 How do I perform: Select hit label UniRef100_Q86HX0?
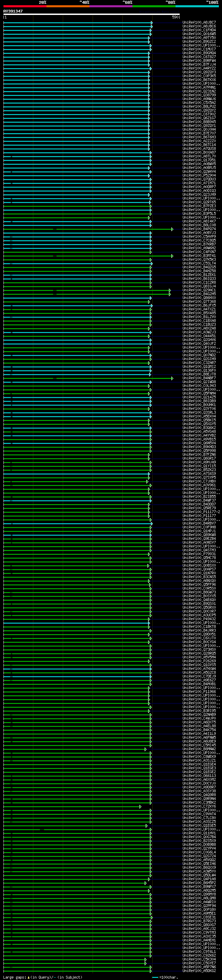pyautogui.click(x=199, y=298)
